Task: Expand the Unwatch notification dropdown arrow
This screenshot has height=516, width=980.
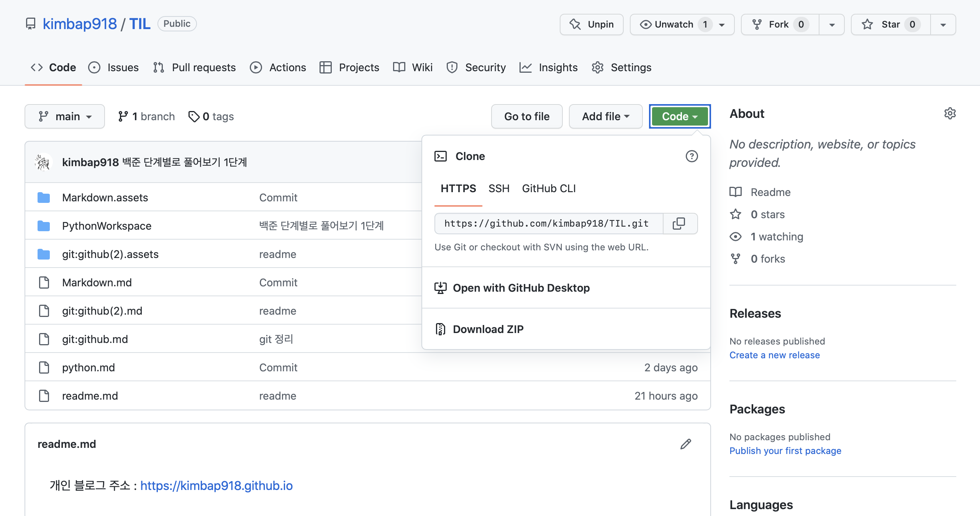Action: click(x=722, y=25)
